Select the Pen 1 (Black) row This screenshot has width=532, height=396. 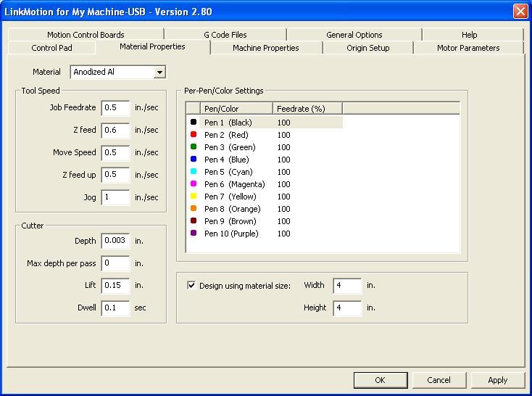click(265, 123)
